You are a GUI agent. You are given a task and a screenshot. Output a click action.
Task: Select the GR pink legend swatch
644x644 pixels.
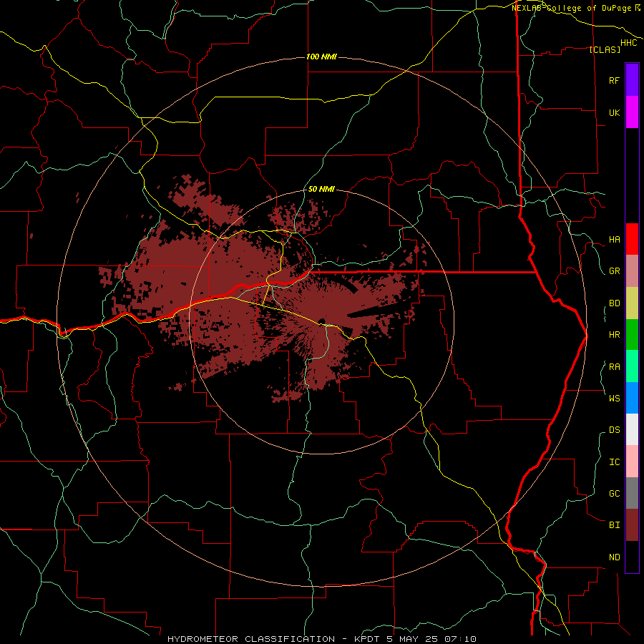tap(632, 271)
